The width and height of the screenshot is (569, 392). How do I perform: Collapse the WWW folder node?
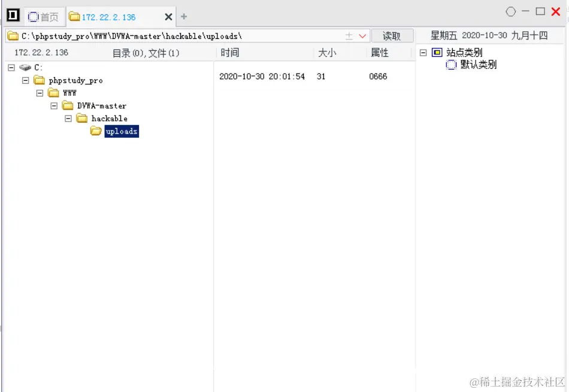pyautogui.click(x=40, y=93)
